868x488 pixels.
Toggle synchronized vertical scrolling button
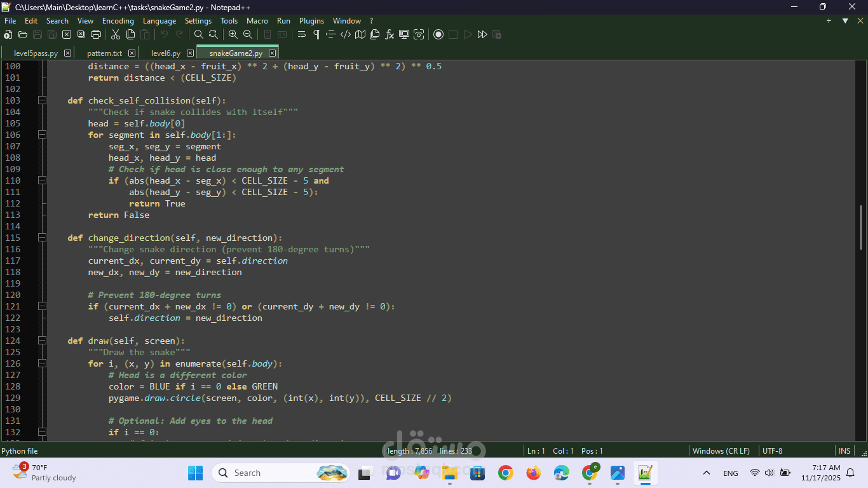268,34
